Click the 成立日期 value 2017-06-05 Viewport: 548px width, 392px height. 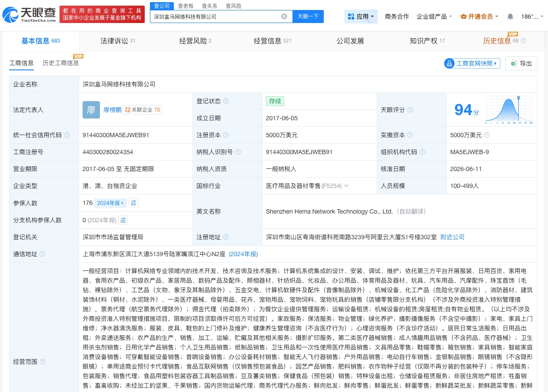pyautogui.click(x=281, y=118)
